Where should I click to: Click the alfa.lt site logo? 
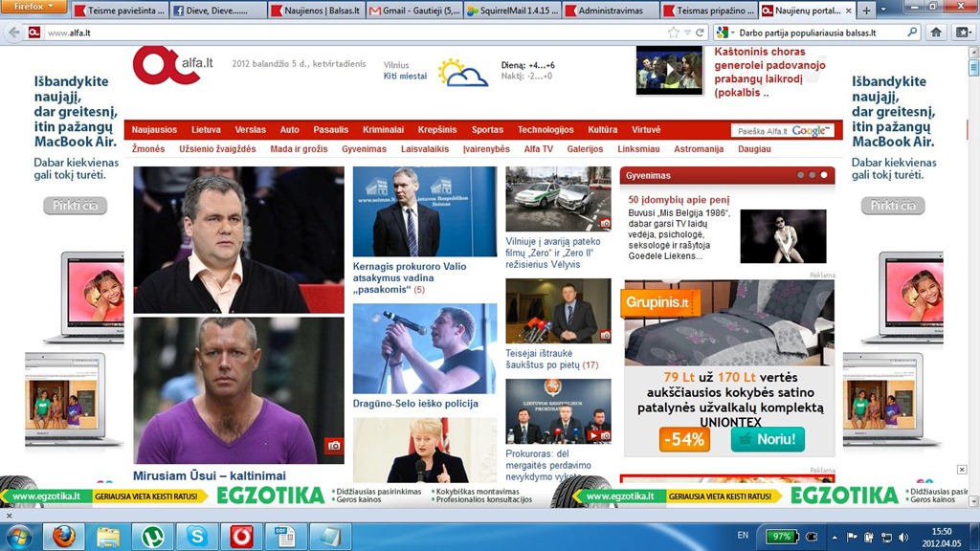[x=172, y=65]
